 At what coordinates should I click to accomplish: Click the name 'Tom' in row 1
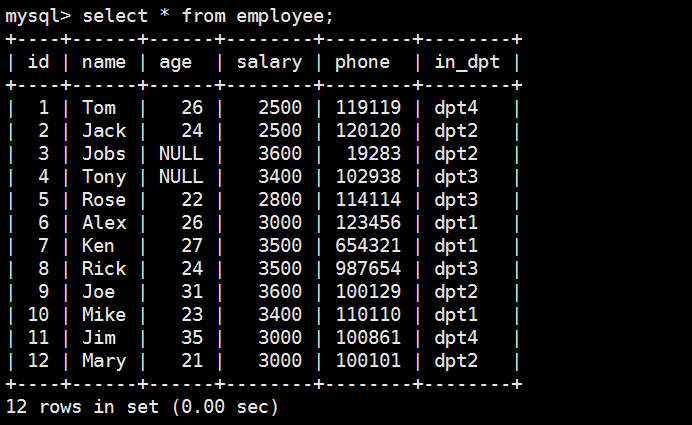tap(99, 107)
